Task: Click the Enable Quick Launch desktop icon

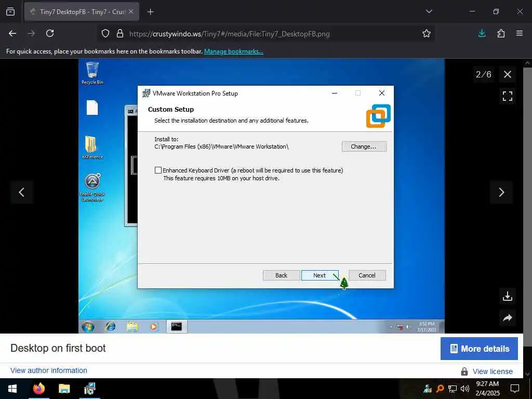Action: click(92, 188)
